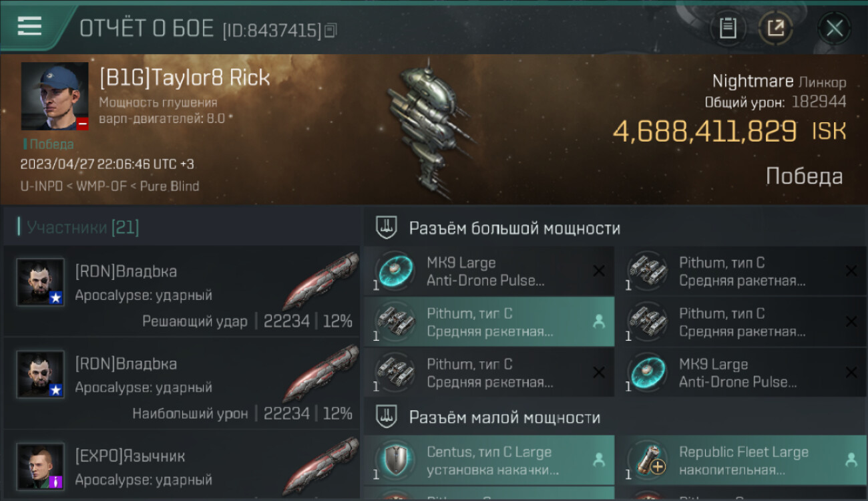
Task: Open first Владвка participant with Решающий удар
Action: pyautogui.click(x=182, y=291)
